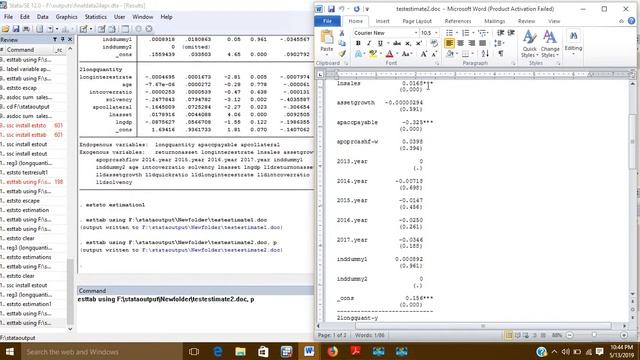Viewport: 640px width, 360px height.
Task: Shrink font size button in Word
Action: pyautogui.click(x=434, y=54)
